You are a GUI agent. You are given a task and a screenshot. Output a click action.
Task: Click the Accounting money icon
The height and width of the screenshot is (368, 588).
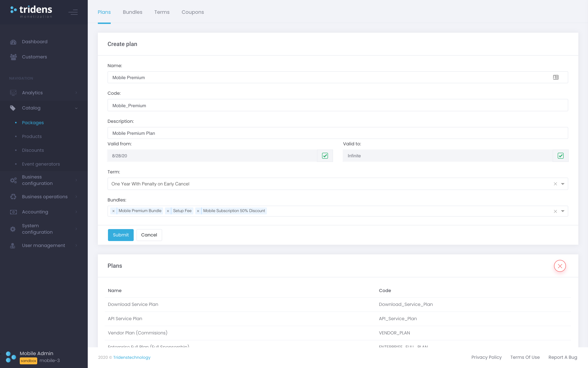[13, 212]
